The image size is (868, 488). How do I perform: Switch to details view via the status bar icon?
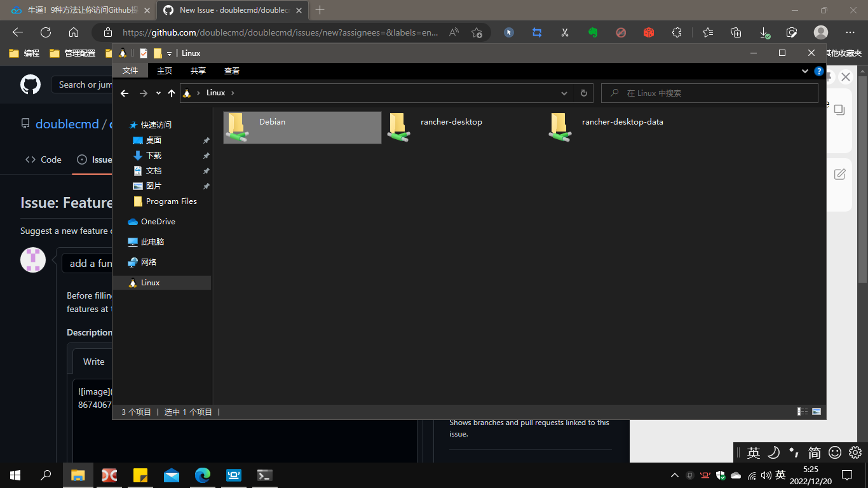(802, 411)
